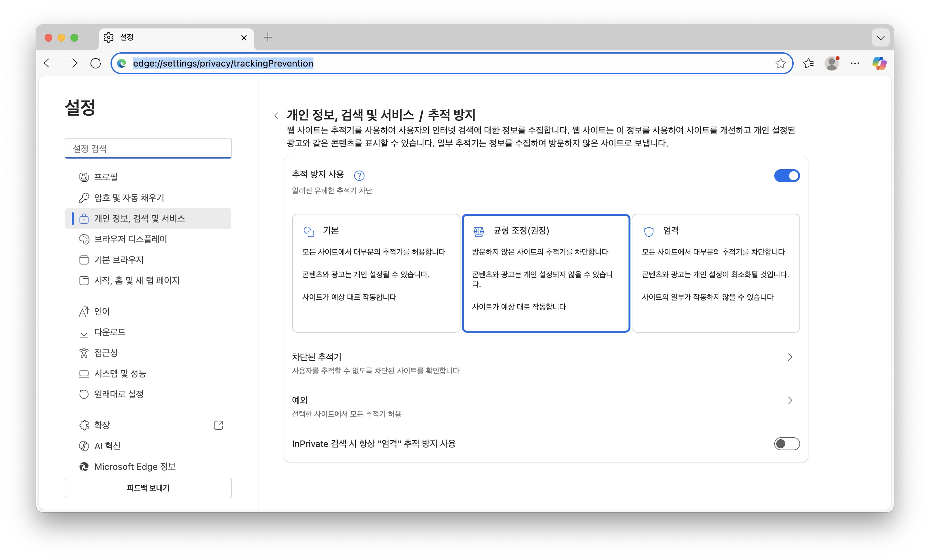The image size is (930, 560).
Task: Click the profile icon beside 프로필
Action: click(84, 177)
